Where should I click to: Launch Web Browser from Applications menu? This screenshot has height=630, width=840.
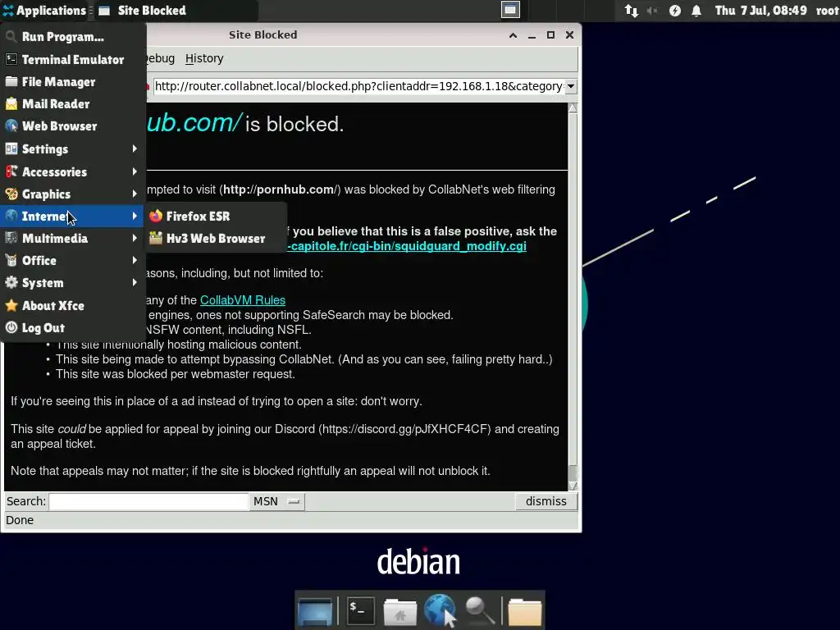pos(73,126)
